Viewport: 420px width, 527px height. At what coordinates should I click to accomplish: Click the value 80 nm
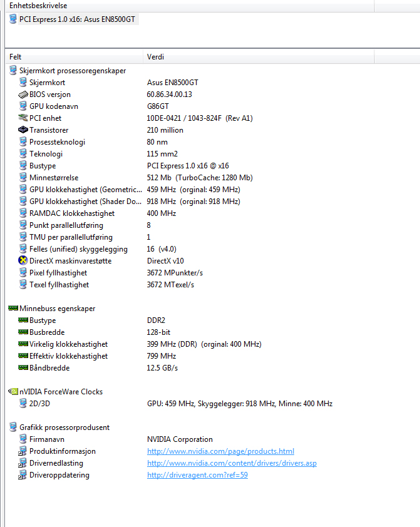pos(157,142)
